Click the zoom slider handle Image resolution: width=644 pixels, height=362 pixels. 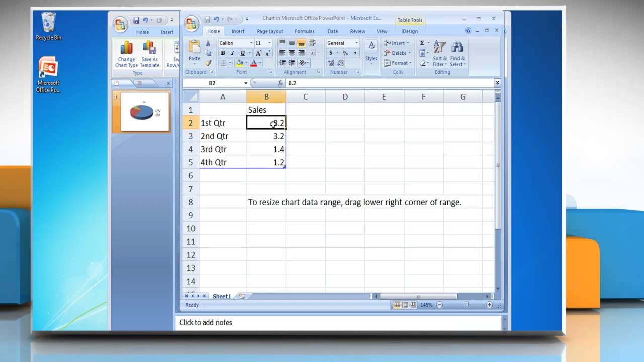click(467, 305)
